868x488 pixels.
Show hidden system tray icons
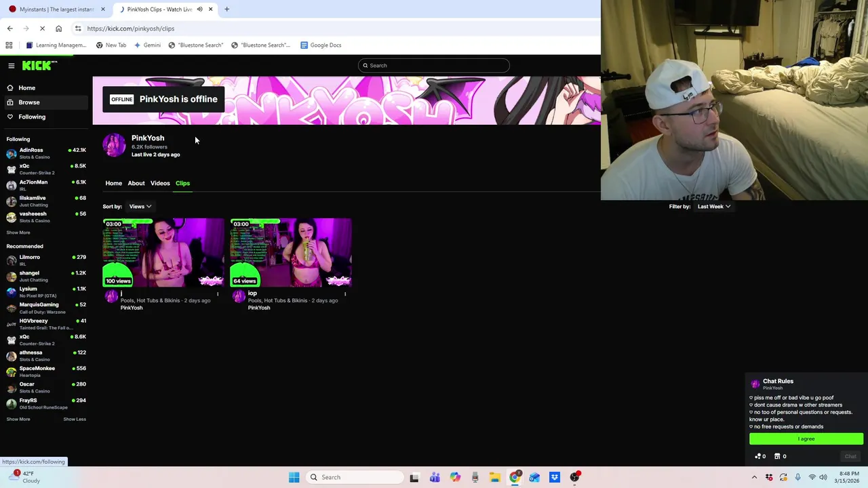(x=754, y=477)
